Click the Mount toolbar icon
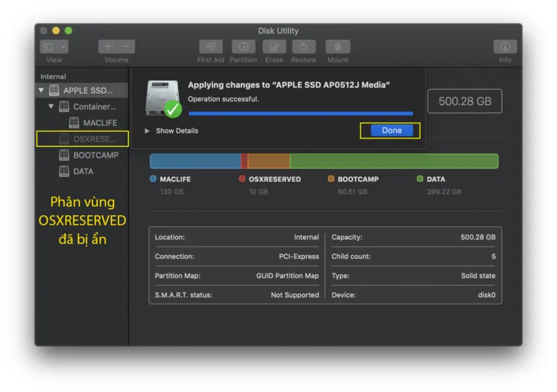Viewport: 557px width, 392px height. pos(338,47)
